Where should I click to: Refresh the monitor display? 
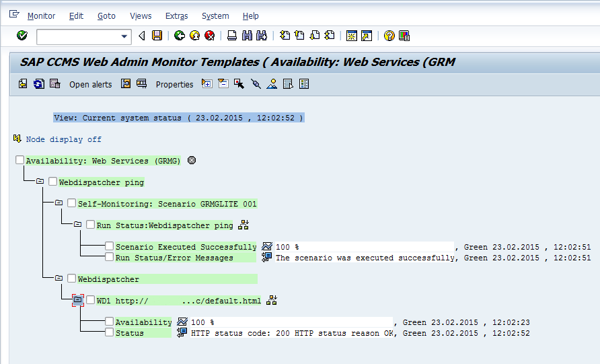[x=38, y=84]
